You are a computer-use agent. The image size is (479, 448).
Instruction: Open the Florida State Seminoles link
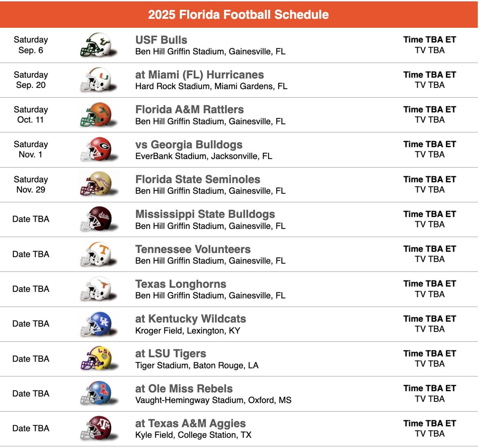pos(198,179)
